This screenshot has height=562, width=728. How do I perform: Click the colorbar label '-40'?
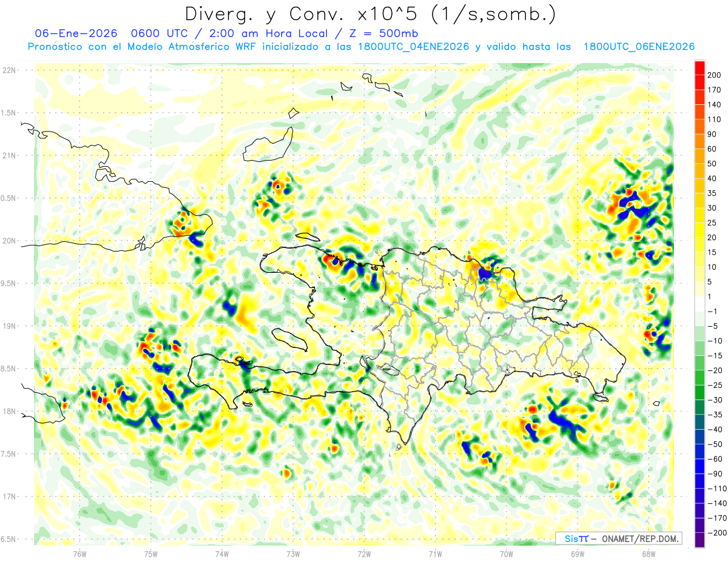pos(716,429)
